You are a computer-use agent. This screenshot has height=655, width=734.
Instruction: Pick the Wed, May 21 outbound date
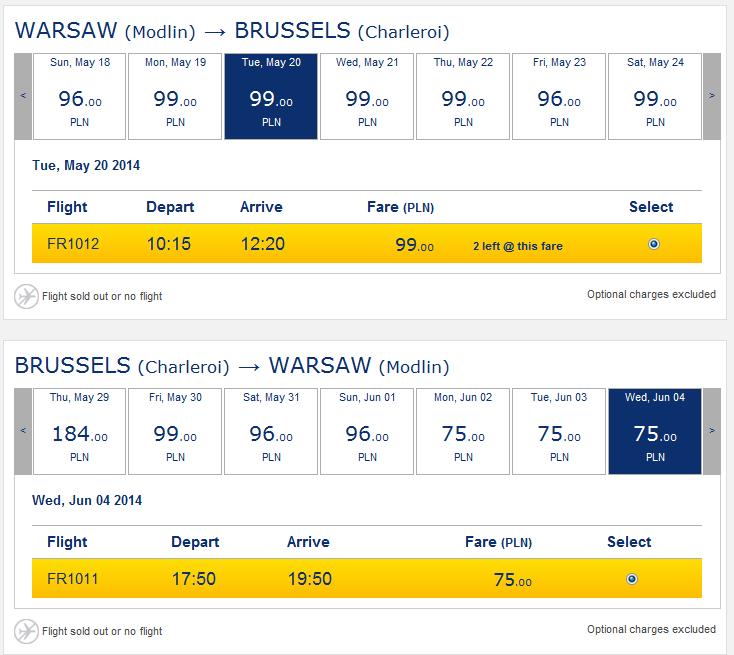pos(367,96)
